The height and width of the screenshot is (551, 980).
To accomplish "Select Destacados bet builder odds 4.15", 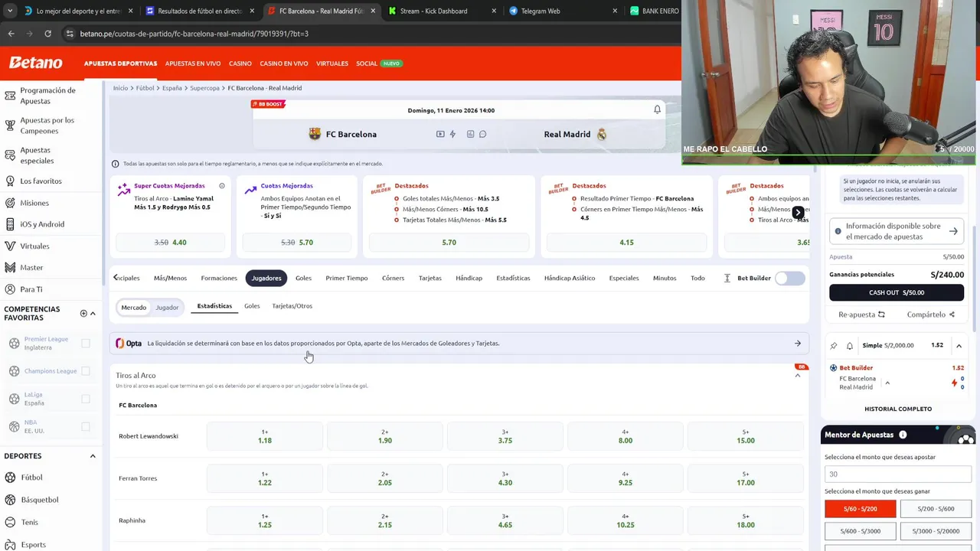I will 626,243.
